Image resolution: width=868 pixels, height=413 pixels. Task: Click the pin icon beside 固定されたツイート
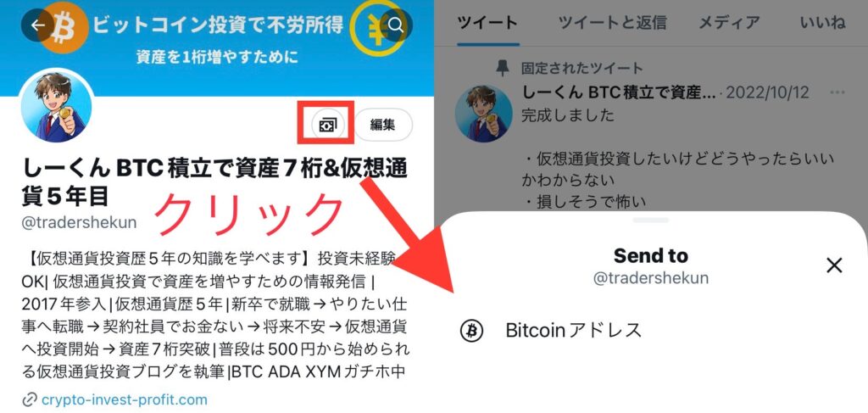click(503, 69)
